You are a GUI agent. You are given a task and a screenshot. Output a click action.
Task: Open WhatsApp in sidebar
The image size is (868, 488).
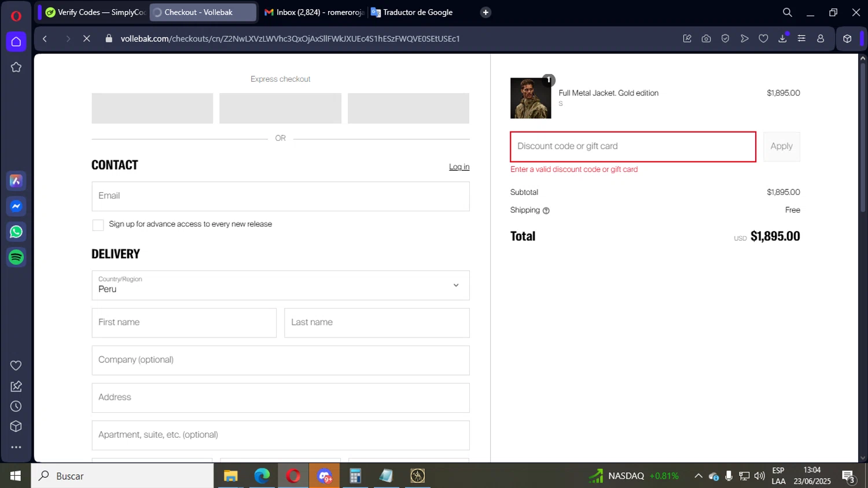(16, 232)
